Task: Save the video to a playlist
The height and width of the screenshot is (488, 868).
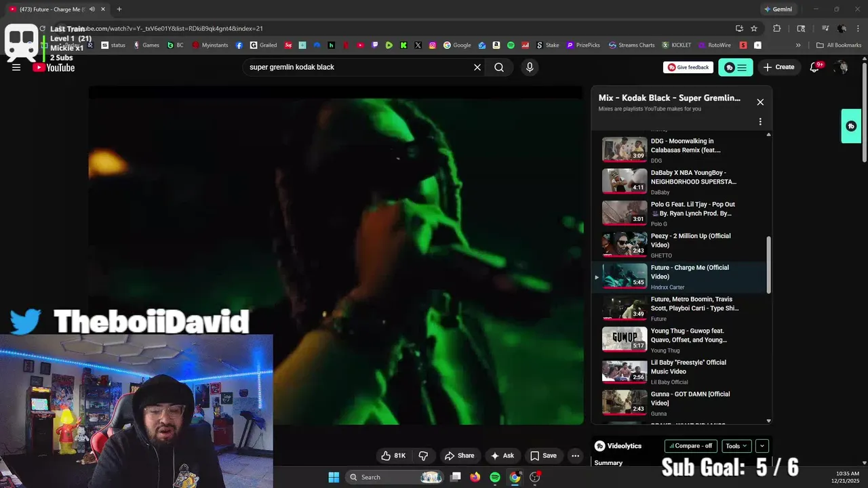Action: click(x=543, y=455)
